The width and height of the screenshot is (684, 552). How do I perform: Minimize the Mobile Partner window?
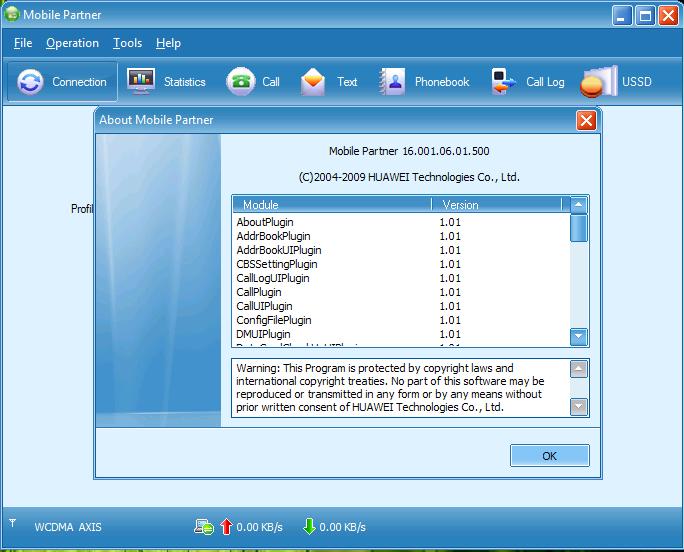click(x=622, y=16)
